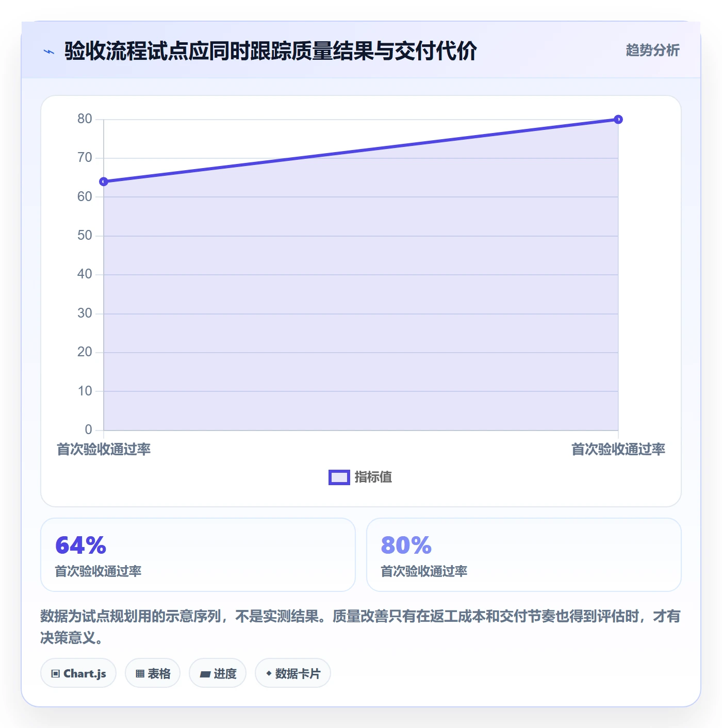Toggle the 指标值 legend item
Viewport: 722px width, 728px height.
click(360, 477)
